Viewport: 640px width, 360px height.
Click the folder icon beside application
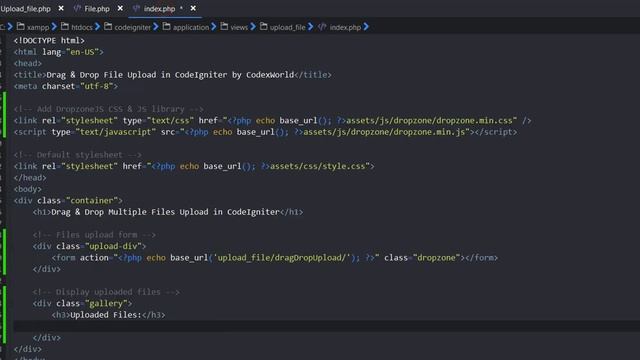[x=166, y=27]
